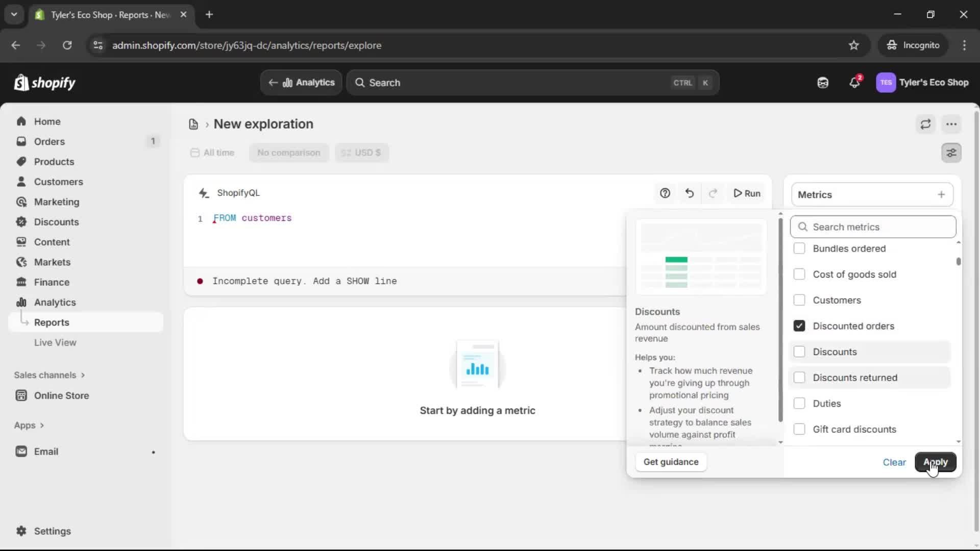This screenshot has width=980, height=551.
Task: Undo the last ShopifyQL edit
Action: [689, 193]
